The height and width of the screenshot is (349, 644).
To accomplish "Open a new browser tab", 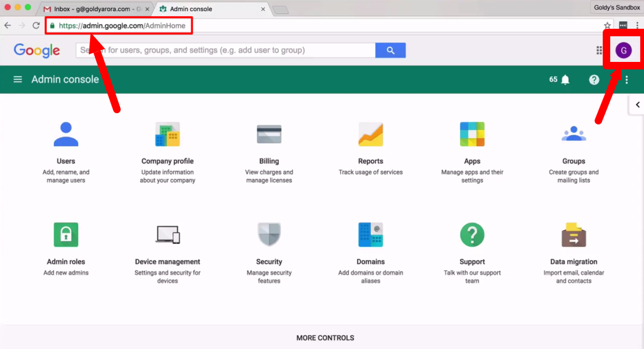I will pos(281,9).
